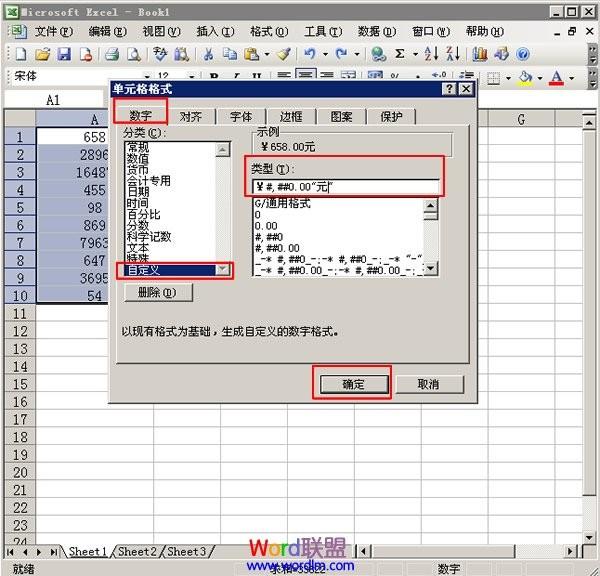Open Print Preview magnifier icon
This screenshot has width=600, height=576.
pyautogui.click(x=134, y=54)
